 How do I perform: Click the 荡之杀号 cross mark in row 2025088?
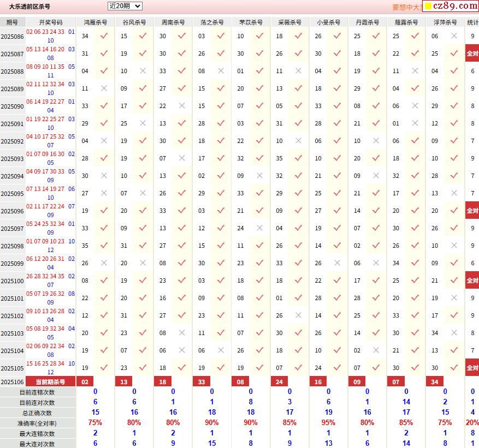221,71
